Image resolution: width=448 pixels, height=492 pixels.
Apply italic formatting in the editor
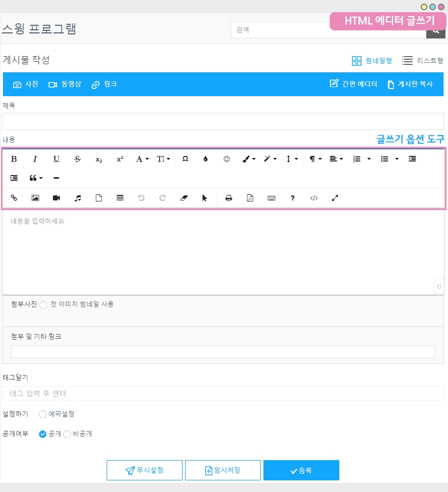(x=35, y=159)
